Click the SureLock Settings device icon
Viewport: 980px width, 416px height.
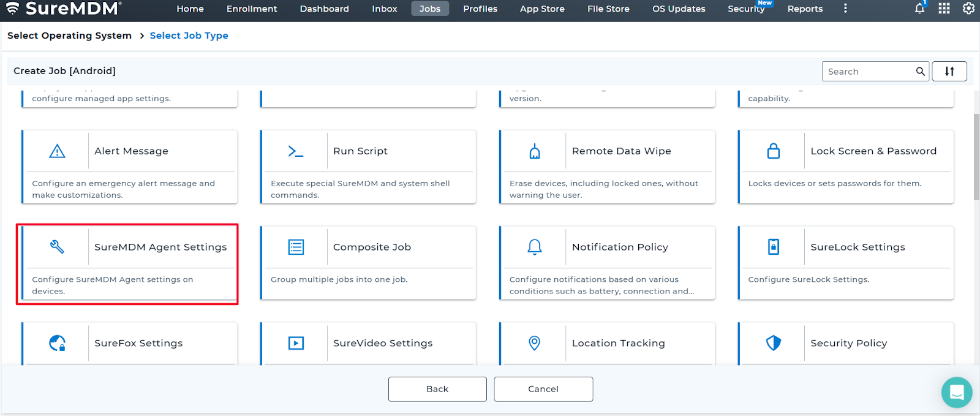point(774,247)
